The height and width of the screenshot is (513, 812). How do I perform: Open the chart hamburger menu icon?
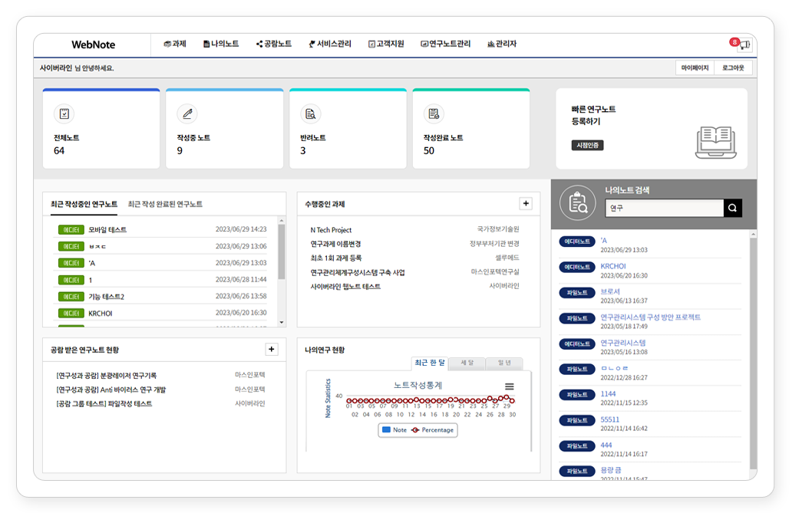tap(509, 386)
